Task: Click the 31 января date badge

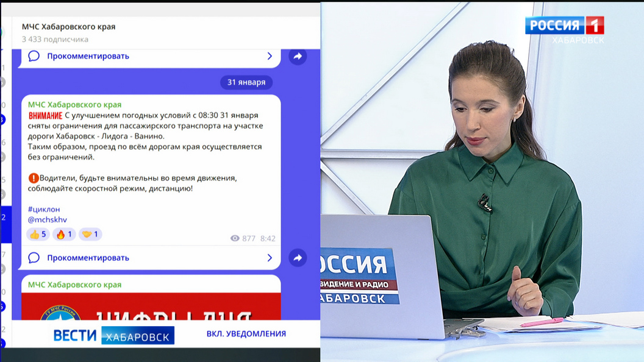Action: pyautogui.click(x=246, y=82)
